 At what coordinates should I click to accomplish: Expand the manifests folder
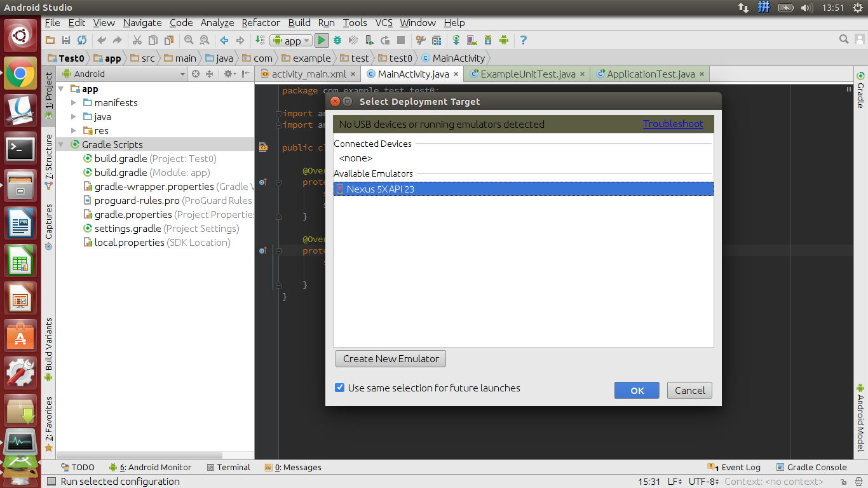[x=74, y=102]
